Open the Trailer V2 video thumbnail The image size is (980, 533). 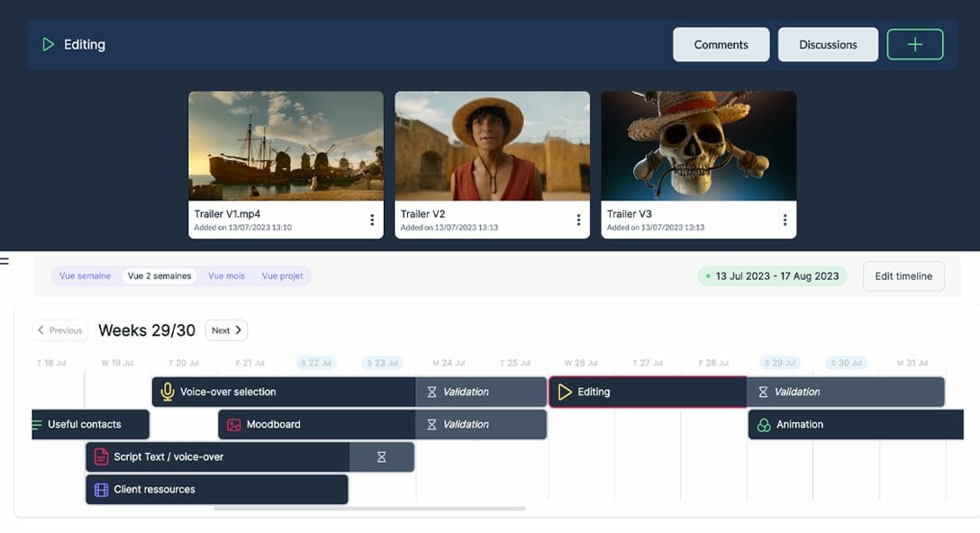(x=492, y=144)
